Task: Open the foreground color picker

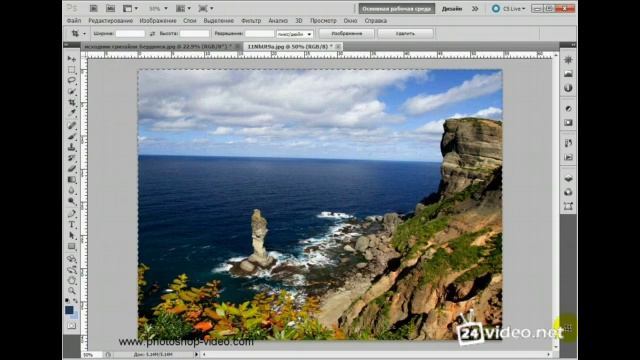Action: (x=69, y=310)
